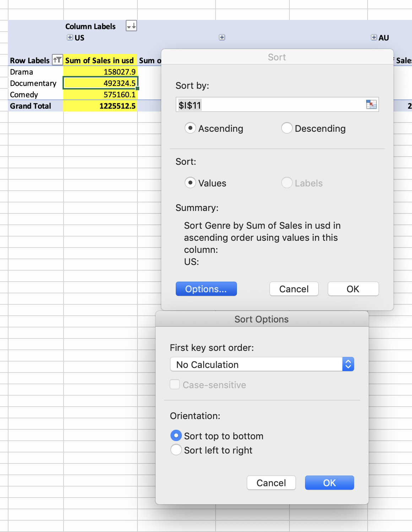412x532 pixels.
Task: Open the First key sort order dropdown
Action: pyautogui.click(x=262, y=364)
